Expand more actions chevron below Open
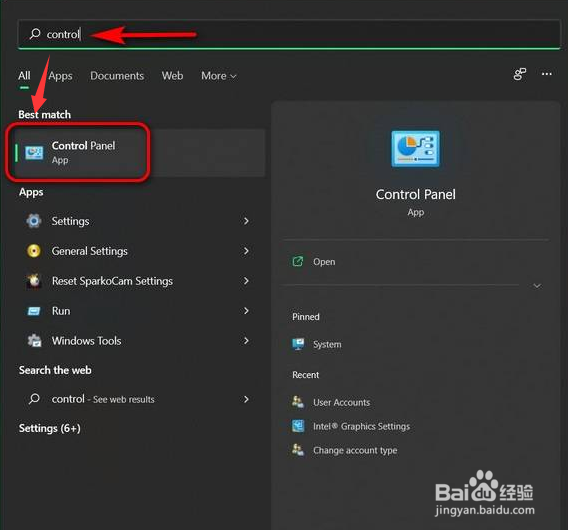 click(x=537, y=286)
